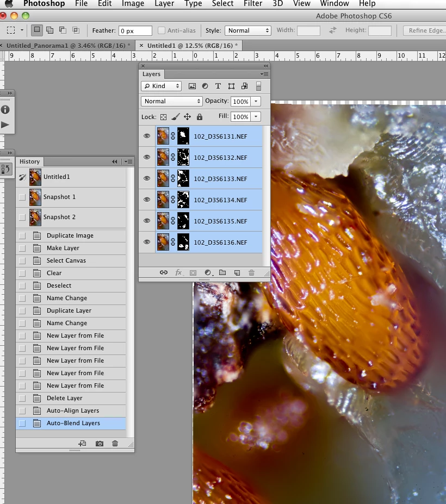Lock layer position icon
This screenshot has height=504, width=446.
187,117
